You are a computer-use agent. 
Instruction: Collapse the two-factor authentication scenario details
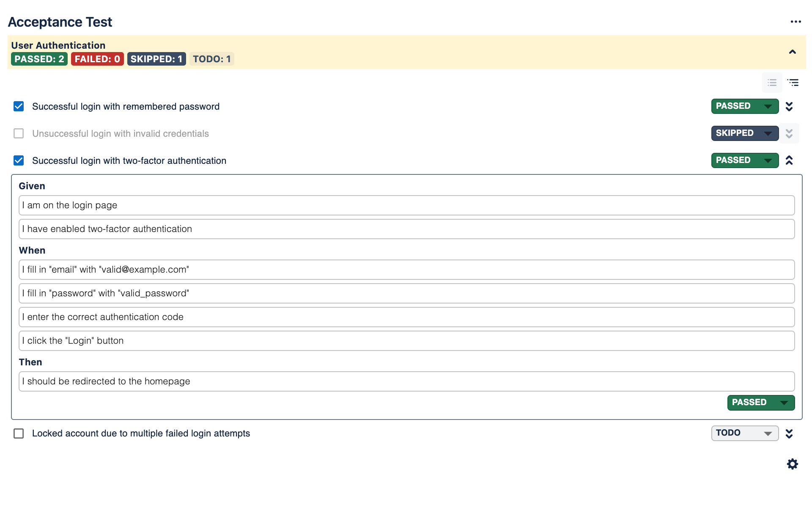tap(789, 160)
